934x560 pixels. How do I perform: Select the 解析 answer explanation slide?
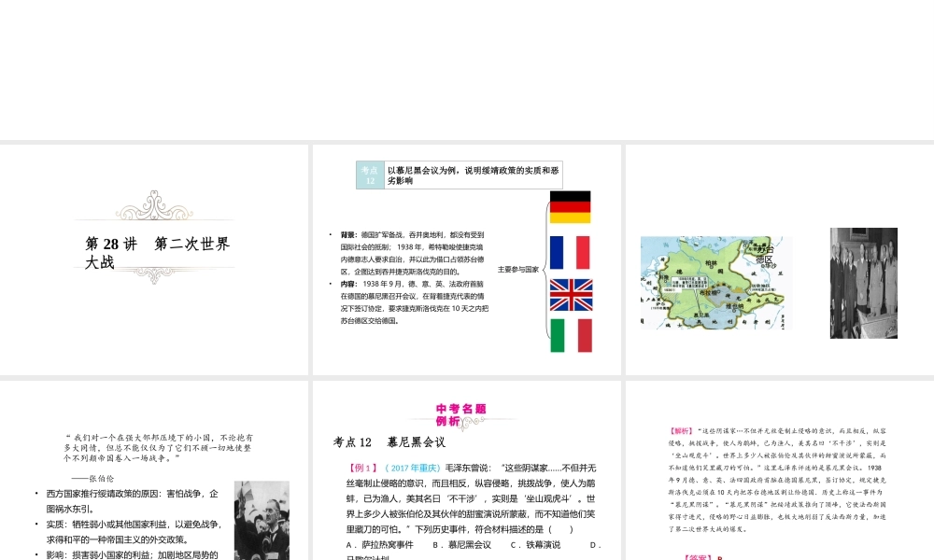780,470
